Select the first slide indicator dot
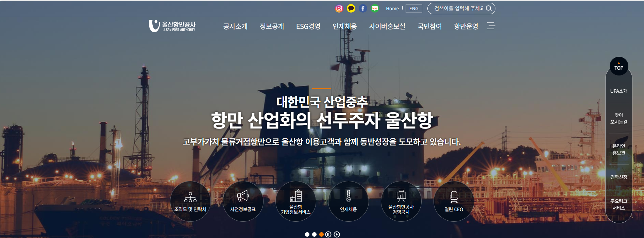Image resolution: width=644 pixels, height=238 pixels. coord(307,234)
